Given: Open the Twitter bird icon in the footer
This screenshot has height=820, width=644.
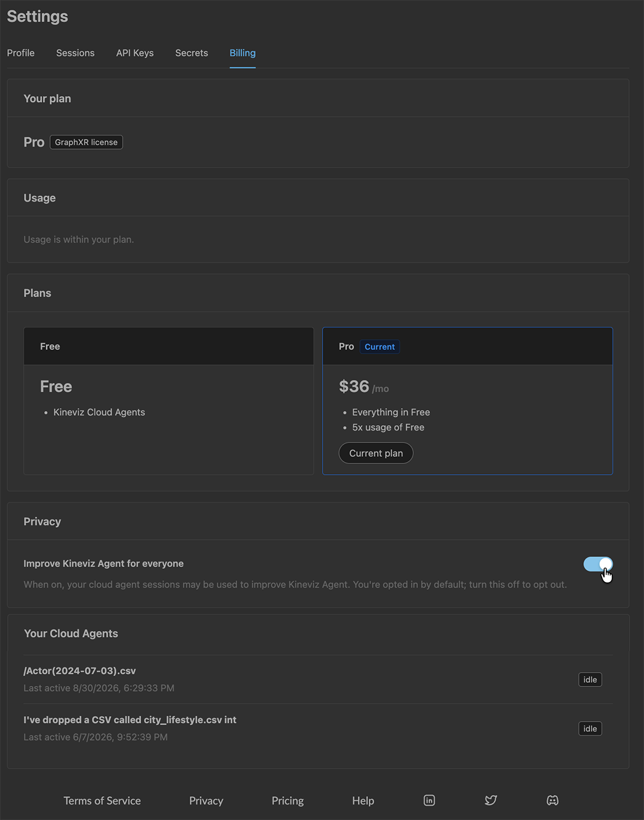Looking at the screenshot, I should click(491, 800).
